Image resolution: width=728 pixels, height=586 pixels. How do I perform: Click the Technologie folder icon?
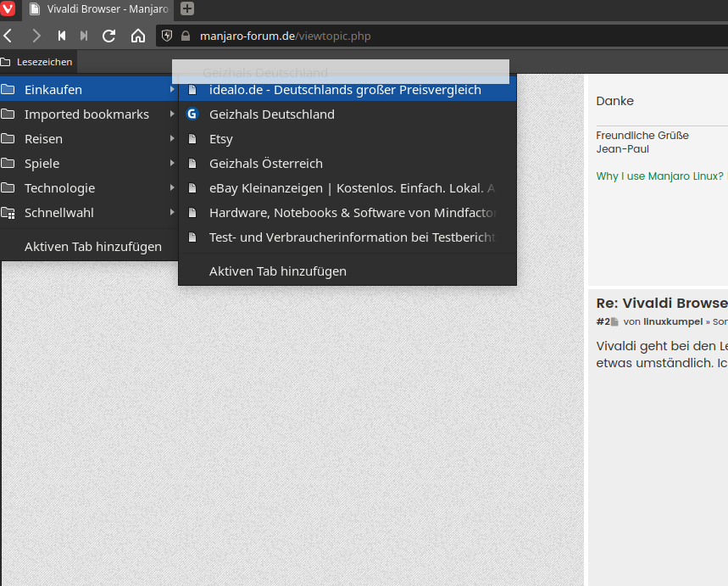pos(8,187)
